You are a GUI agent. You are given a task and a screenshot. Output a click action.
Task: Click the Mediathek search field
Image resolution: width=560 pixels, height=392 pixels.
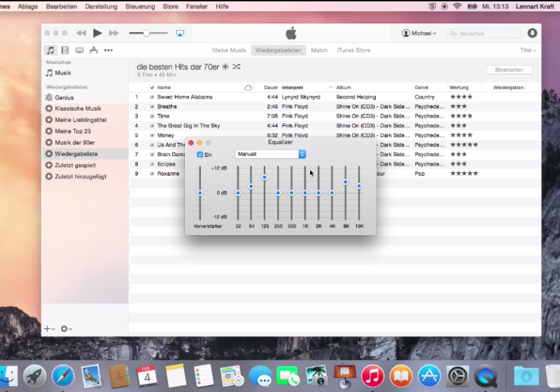click(x=484, y=34)
